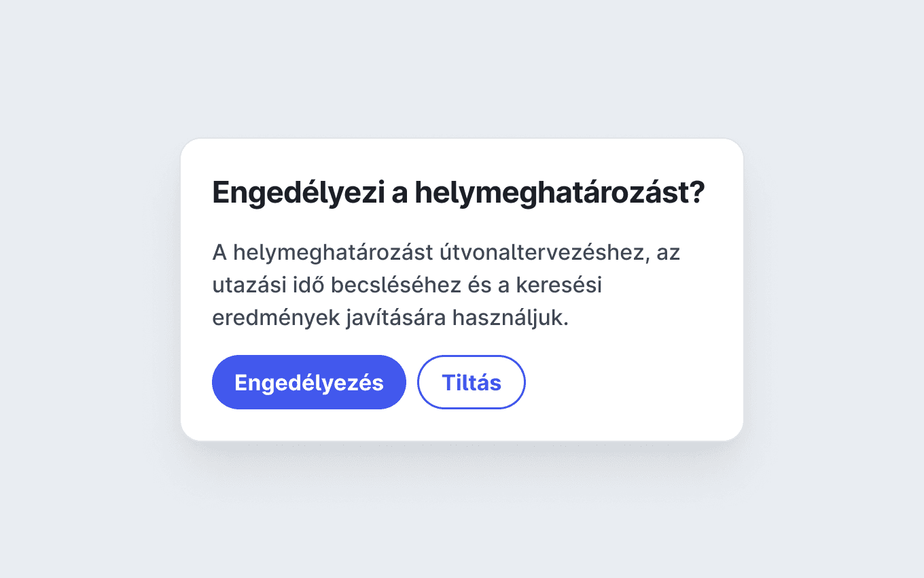Click the description paragraph about helymeghatározást

446,285
